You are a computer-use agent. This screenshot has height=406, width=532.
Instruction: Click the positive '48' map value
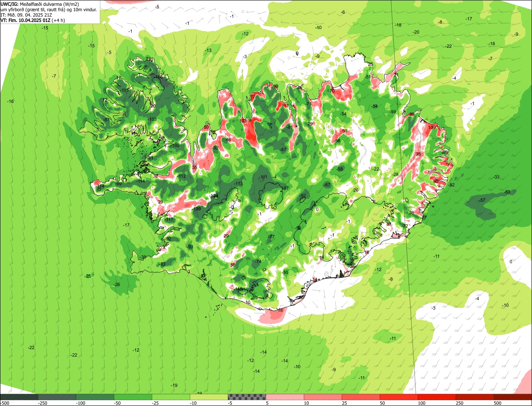(x=228, y=140)
